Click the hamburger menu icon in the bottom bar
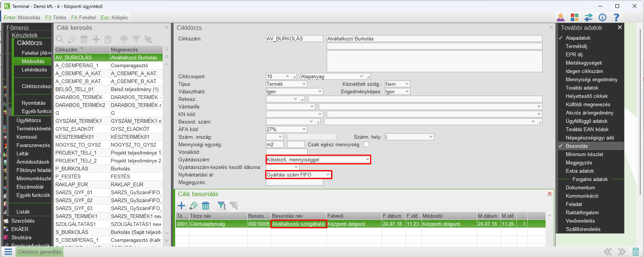 8,252
